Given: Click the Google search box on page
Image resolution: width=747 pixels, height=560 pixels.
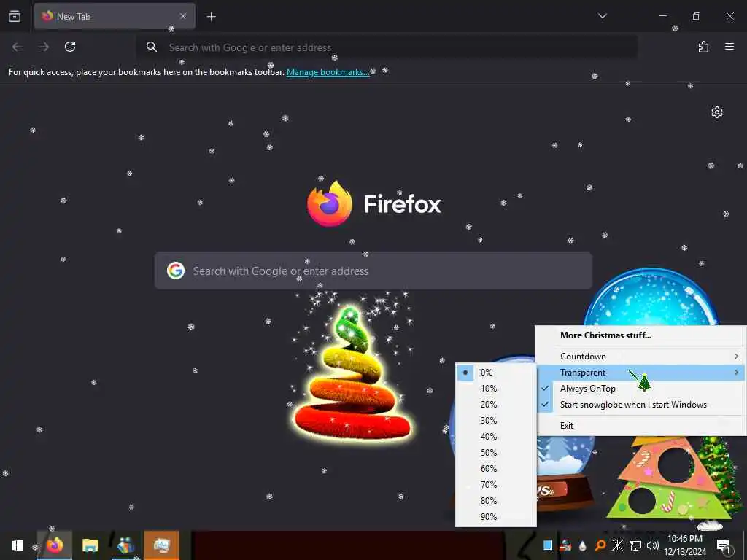Looking at the screenshot, I should [x=373, y=271].
